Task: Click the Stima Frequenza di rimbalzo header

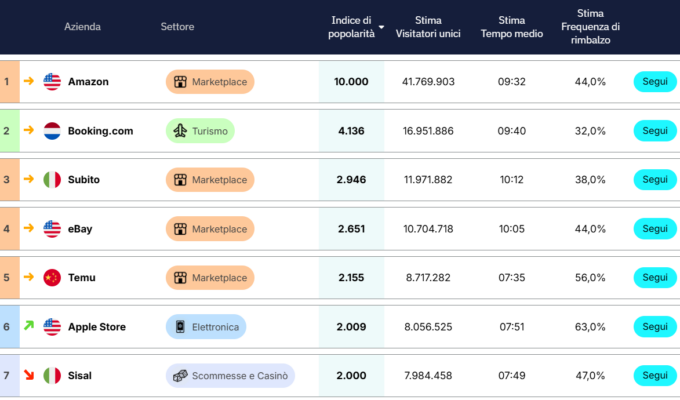Action: 590,27
